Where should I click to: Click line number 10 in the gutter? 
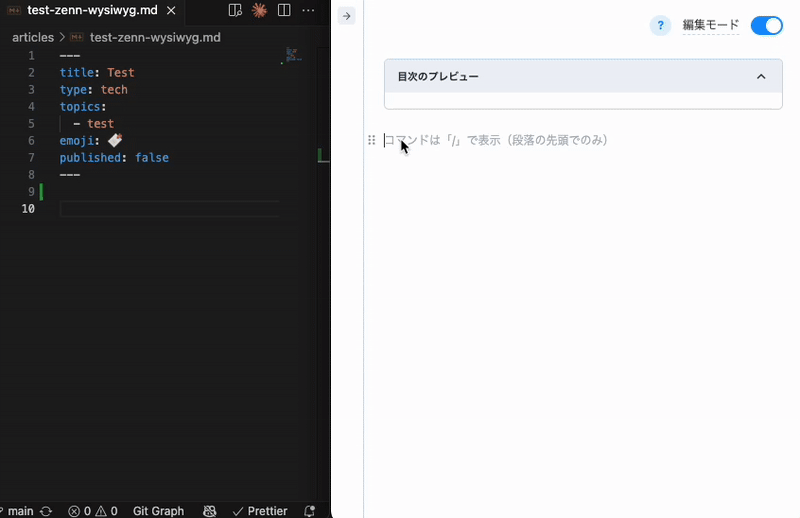pos(28,208)
